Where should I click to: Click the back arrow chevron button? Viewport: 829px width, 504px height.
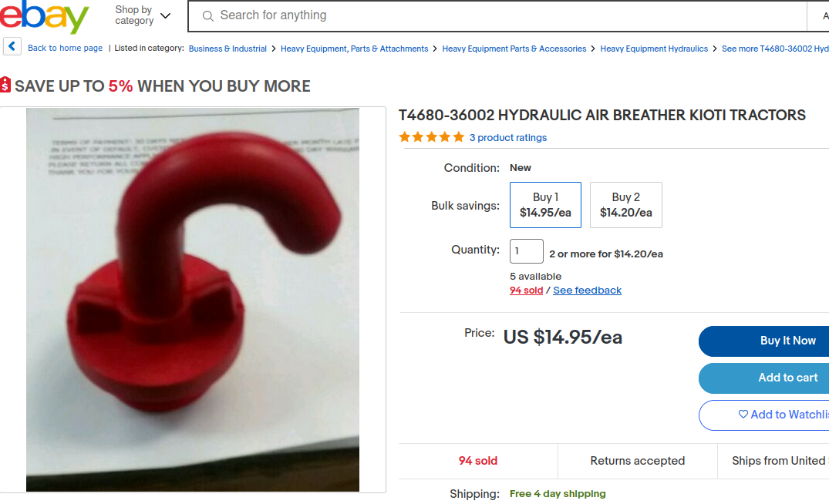coord(12,46)
